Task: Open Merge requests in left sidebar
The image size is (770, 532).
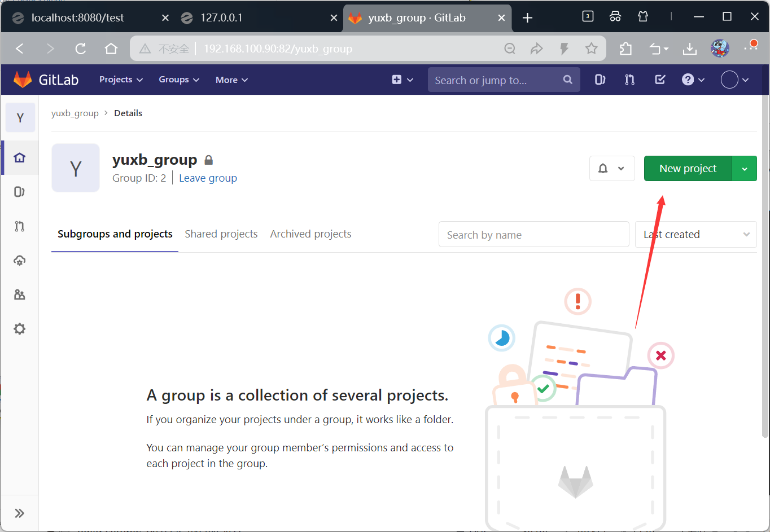Action: click(x=20, y=226)
